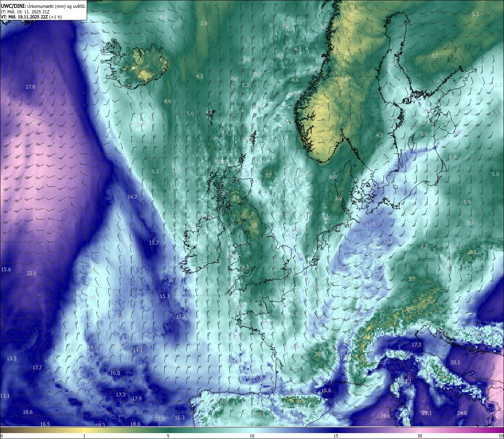Click the 9.5 value on the map
The image size is (504, 439).
pyautogui.click(x=326, y=219)
